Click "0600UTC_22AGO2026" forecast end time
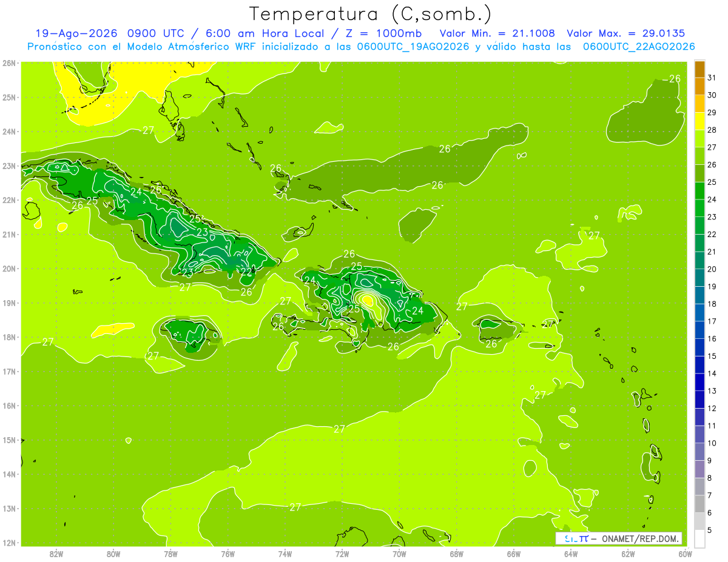This screenshot has height=562, width=728. pos(638,47)
